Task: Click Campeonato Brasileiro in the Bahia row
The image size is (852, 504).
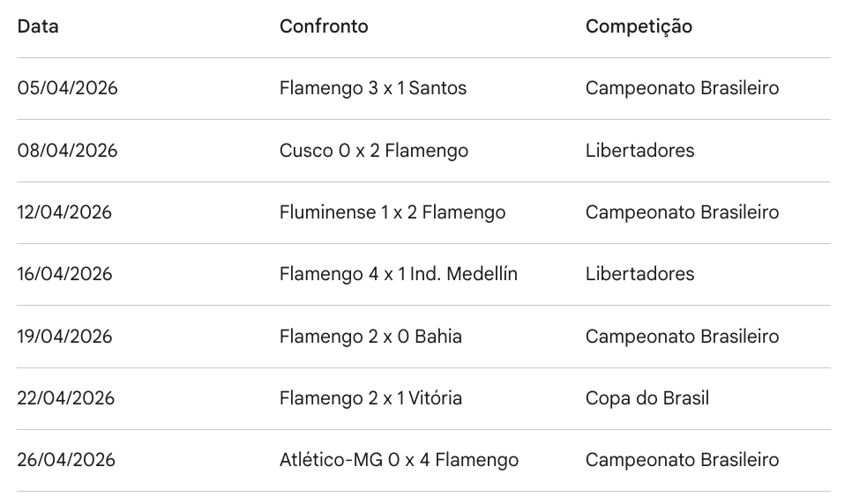Action: (x=682, y=337)
